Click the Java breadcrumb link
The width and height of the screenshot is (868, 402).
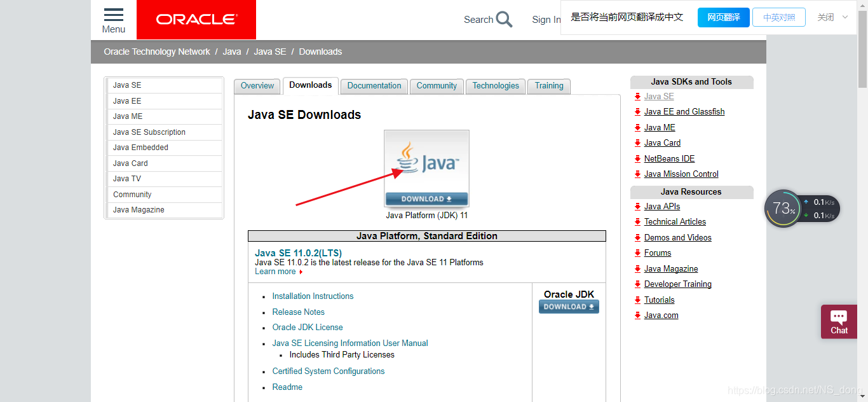pos(232,52)
